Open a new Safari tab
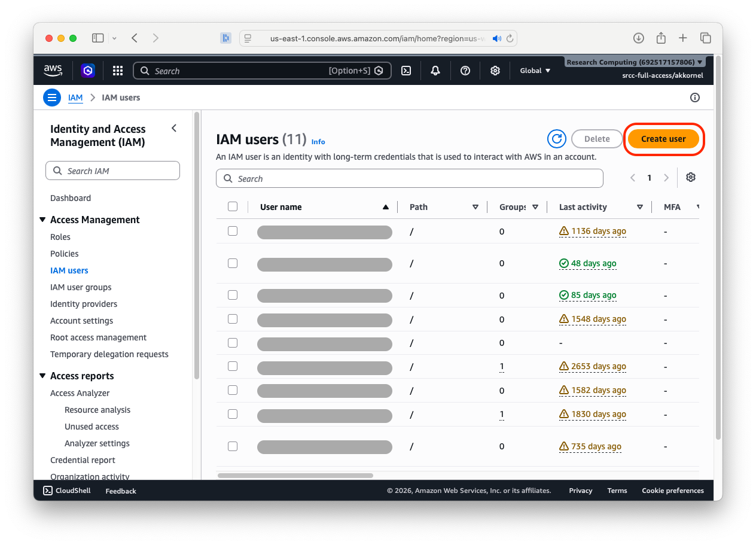This screenshot has height=545, width=756. pyautogui.click(x=683, y=38)
